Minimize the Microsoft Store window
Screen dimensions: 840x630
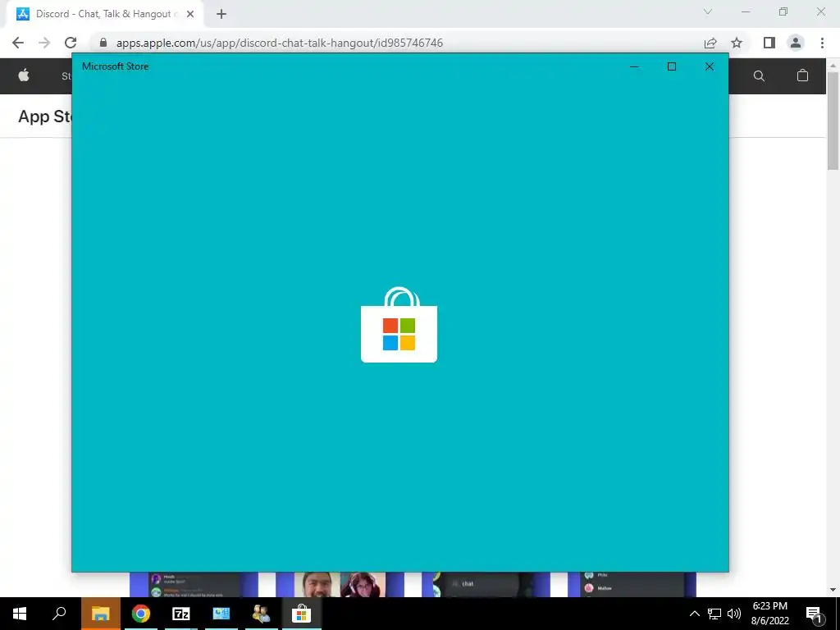[x=634, y=66]
